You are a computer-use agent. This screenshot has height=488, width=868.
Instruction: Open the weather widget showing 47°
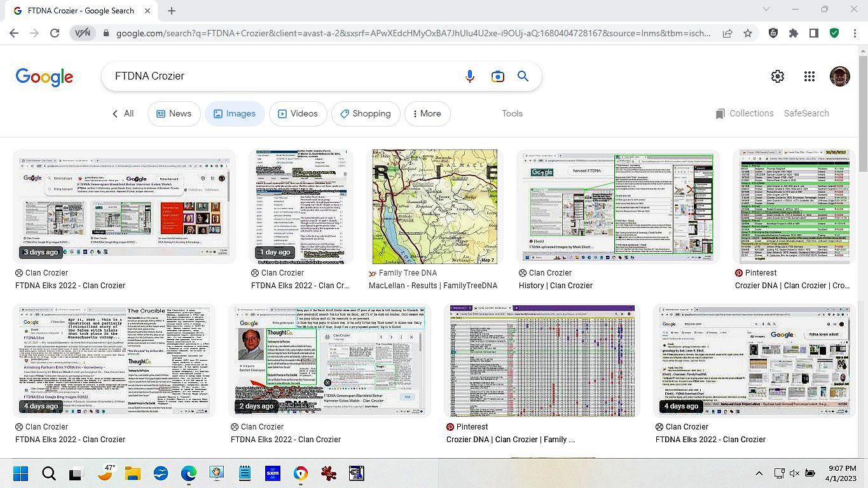pos(106,473)
